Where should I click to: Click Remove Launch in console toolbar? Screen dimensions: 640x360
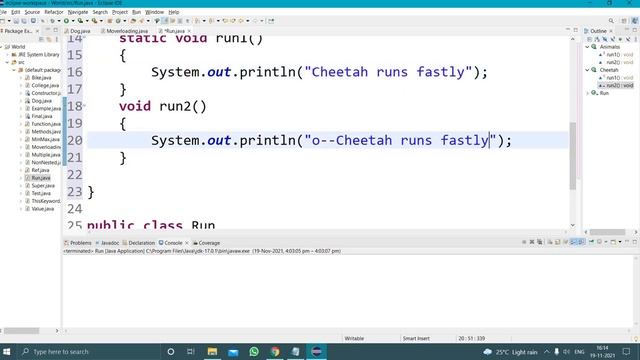532,242
